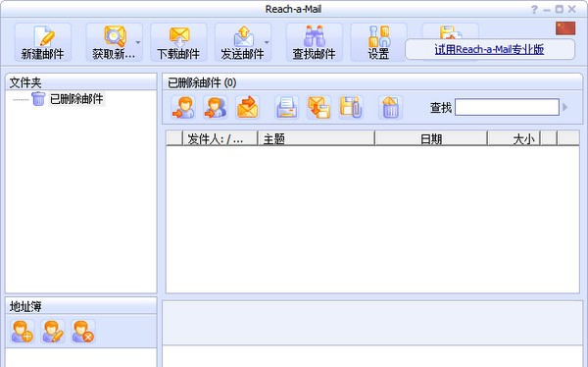Viewport: 588px width, 367px height.
Task: Open 设置 (settings) from the toolbar
Action: [378, 42]
